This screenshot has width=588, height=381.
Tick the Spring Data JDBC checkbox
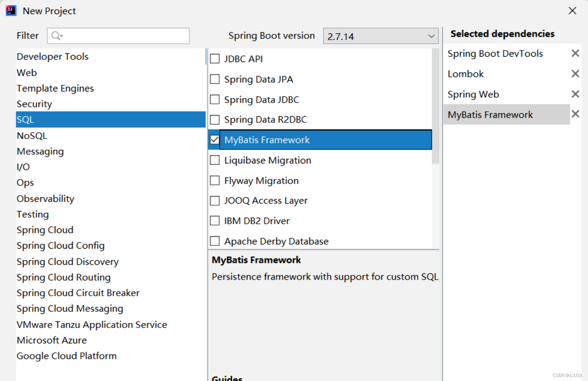[x=215, y=99]
